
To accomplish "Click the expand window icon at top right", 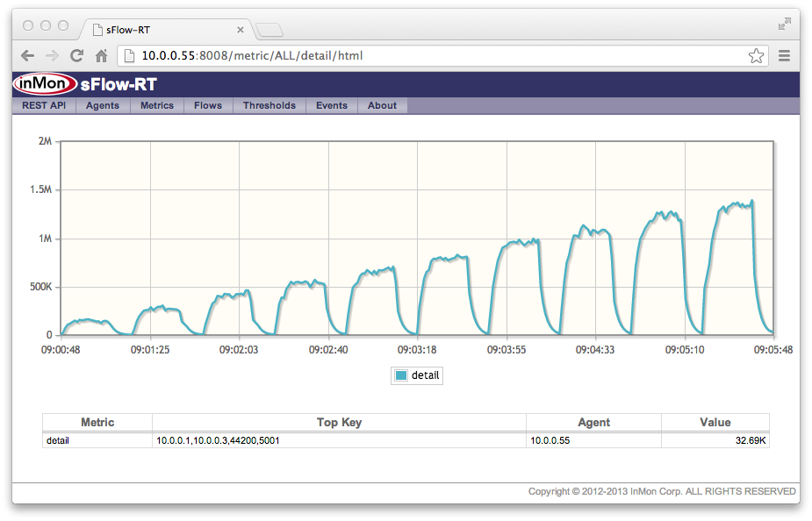I will pos(784,25).
